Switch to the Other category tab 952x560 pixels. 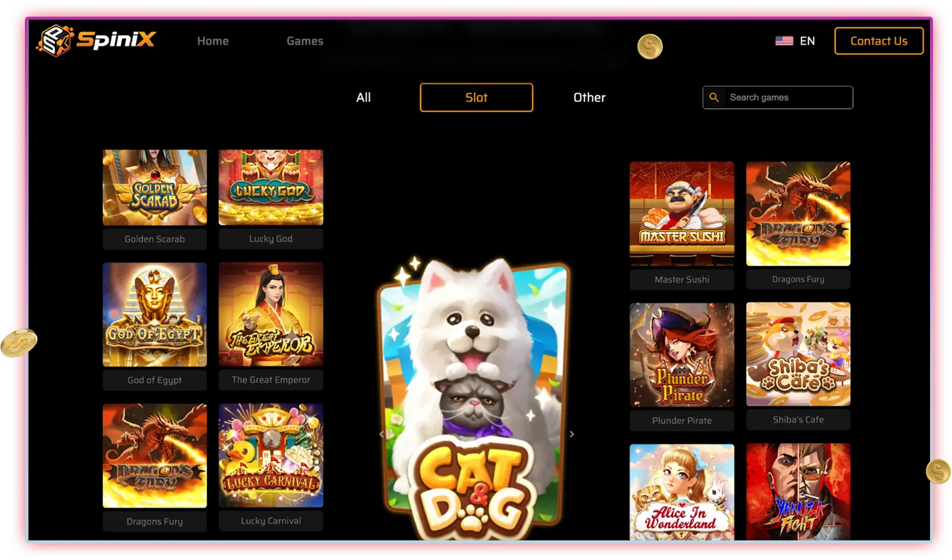589,97
